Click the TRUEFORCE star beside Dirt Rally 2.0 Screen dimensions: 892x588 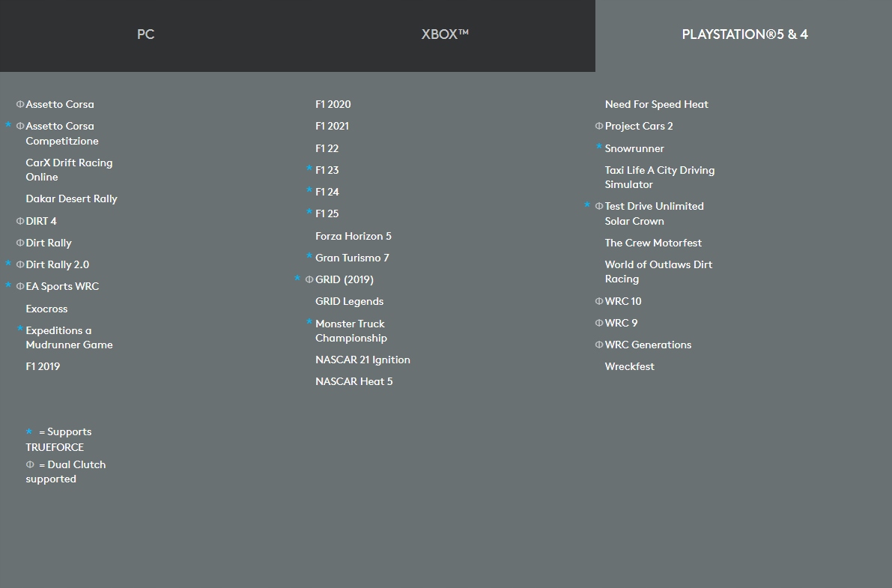click(9, 264)
